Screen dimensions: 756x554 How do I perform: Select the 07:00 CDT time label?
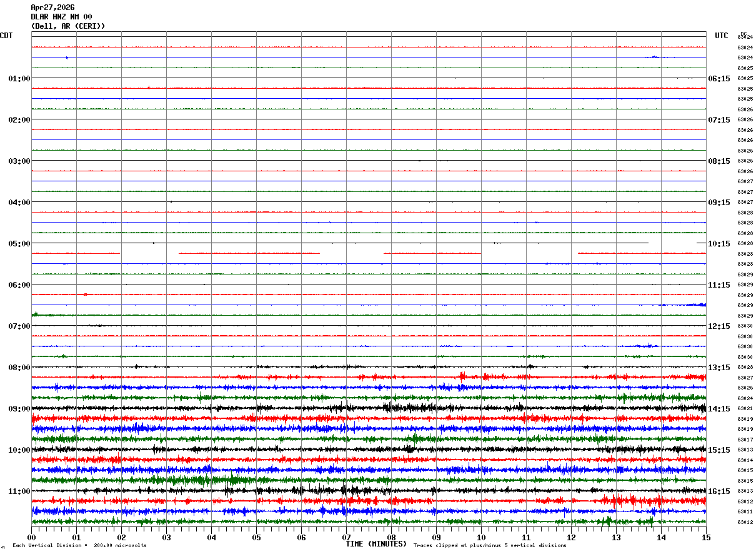pyautogui.click(x=19, y=326)
